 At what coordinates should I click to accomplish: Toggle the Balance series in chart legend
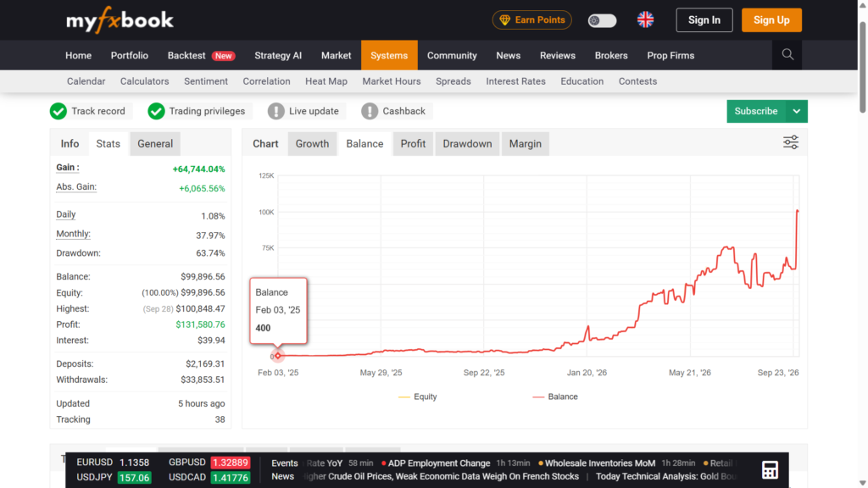(x=555, y=396)
